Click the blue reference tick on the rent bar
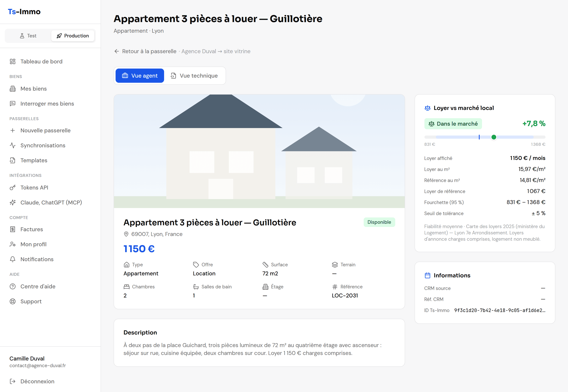This screenshot has width=568, height=392. pyautogui.click(x=479, y=137)
